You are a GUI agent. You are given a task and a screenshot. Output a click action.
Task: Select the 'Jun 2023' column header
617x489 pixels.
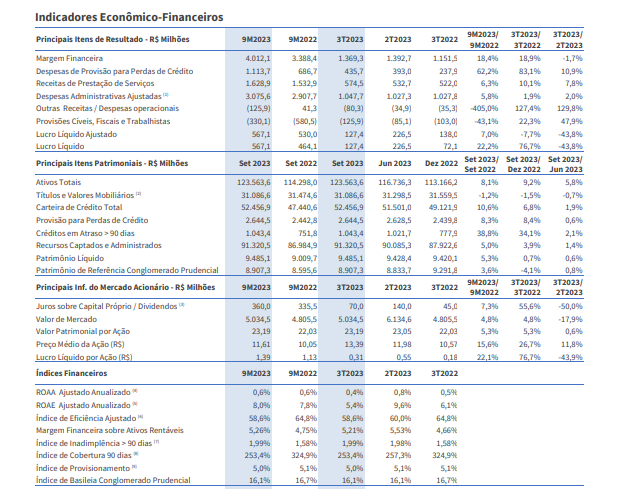pos(398,162)
